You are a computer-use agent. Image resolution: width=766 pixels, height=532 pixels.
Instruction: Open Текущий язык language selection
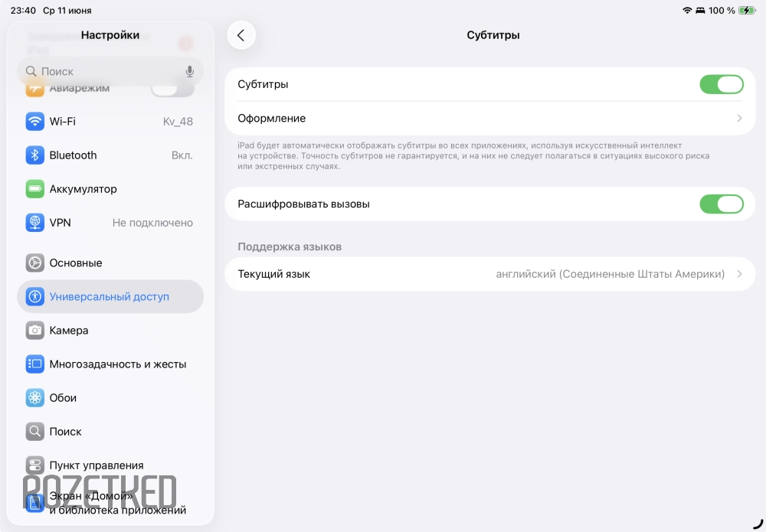click(490, 274)
